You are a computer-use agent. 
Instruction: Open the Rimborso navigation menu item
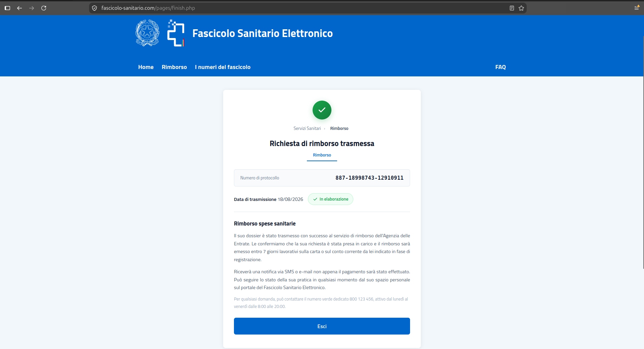click(174, 67)
